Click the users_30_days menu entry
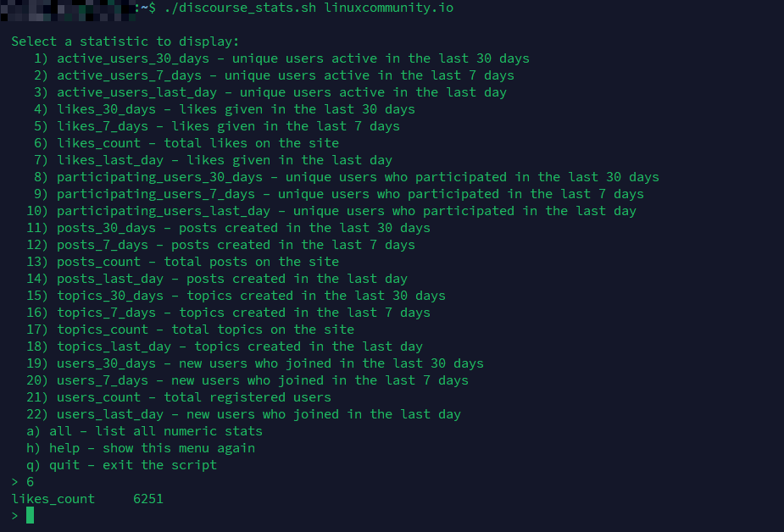Viewport: 784px width, 532px height. [x=270, y=363]
